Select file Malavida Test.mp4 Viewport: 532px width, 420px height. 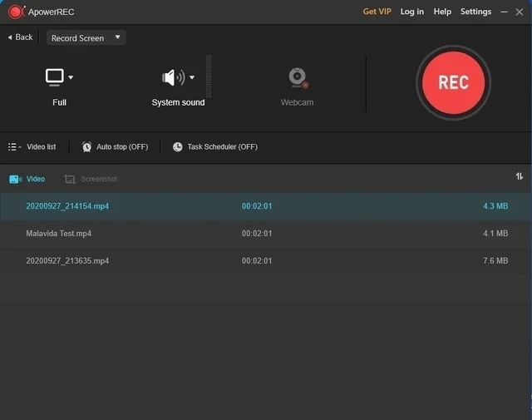point(266,234)
